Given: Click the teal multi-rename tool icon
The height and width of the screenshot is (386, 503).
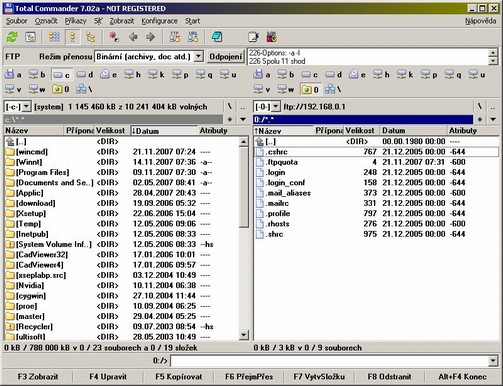Looking at the screenshot, I should 217,37.
